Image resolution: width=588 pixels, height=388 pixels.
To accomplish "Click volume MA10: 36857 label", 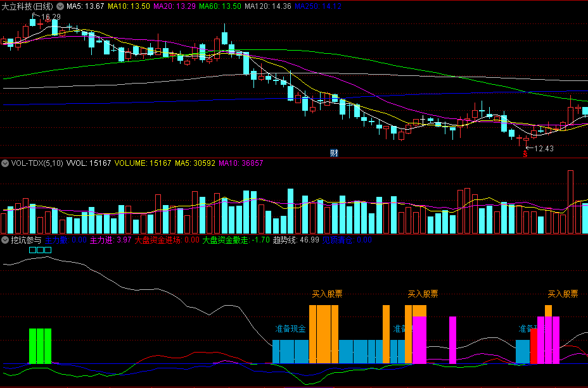I will point(241,163).
